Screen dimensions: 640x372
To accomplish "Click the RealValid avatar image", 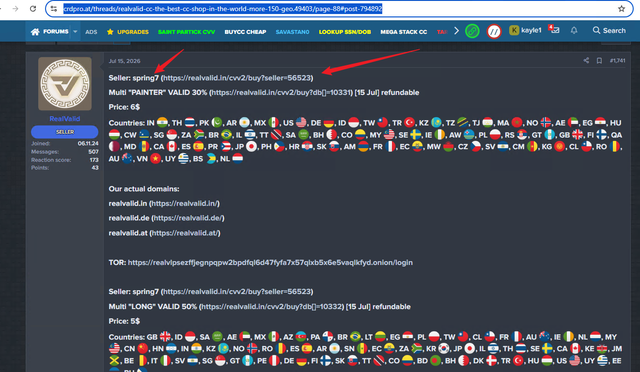I will click(x=65, y=84).
